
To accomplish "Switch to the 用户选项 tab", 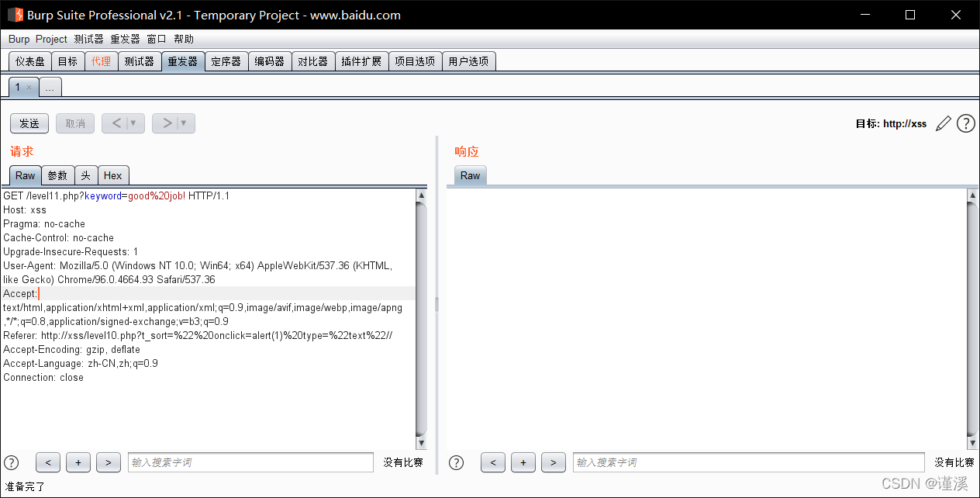I will coord(469,61).
